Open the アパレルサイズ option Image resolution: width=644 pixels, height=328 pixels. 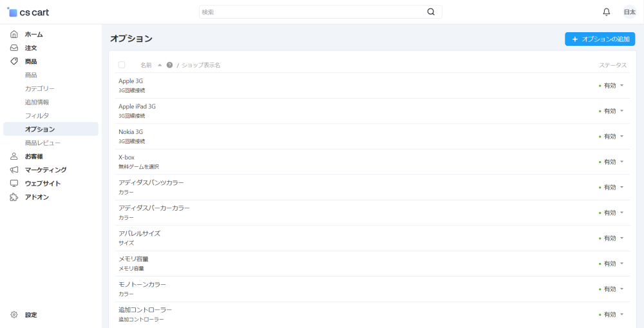click(x=139, y=233)
